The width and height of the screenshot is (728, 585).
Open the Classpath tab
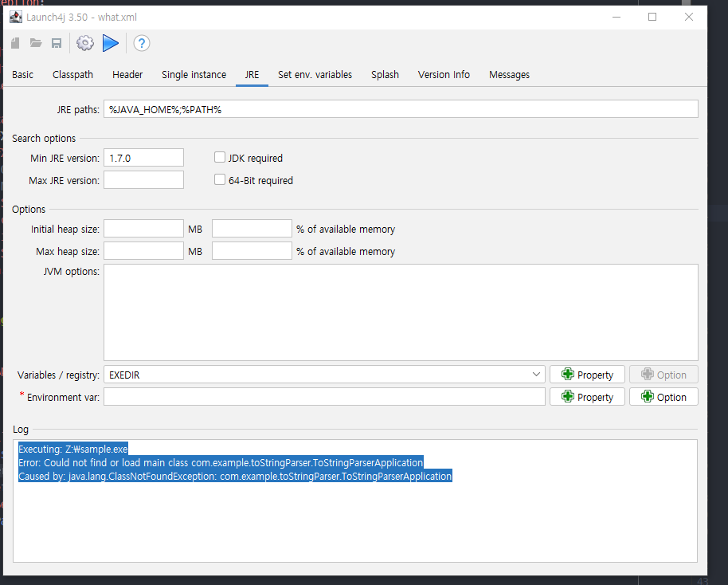73,75
